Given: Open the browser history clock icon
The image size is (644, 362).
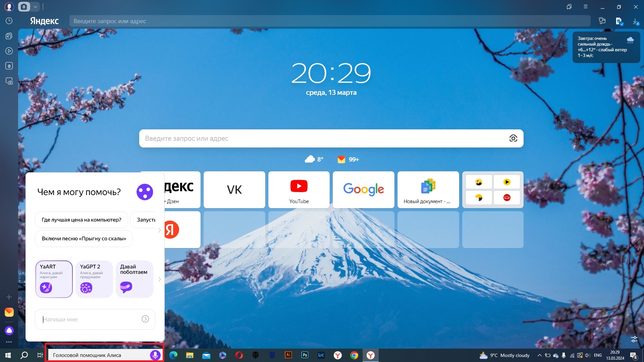Looking at the screenshot, I should tap(9, 21).
